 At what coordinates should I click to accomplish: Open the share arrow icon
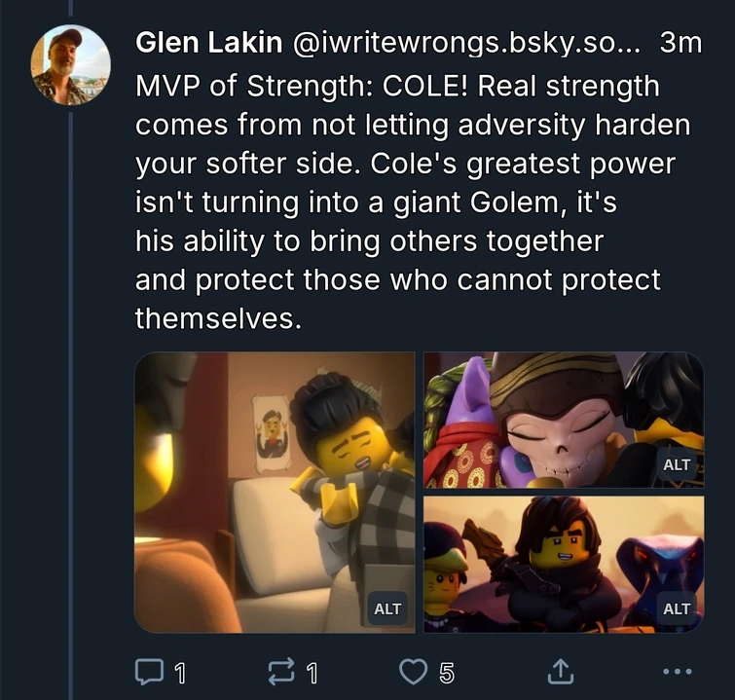(x=561, y=672)
